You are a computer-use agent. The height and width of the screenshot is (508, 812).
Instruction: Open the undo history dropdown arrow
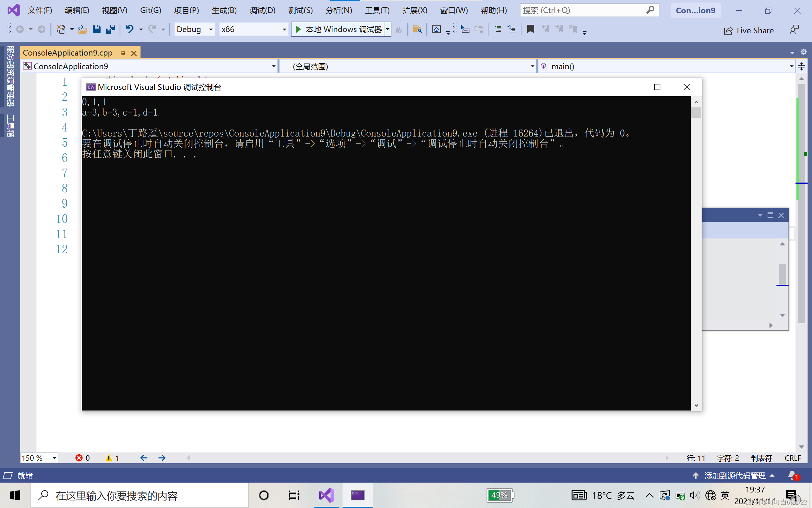click(141, 30)
